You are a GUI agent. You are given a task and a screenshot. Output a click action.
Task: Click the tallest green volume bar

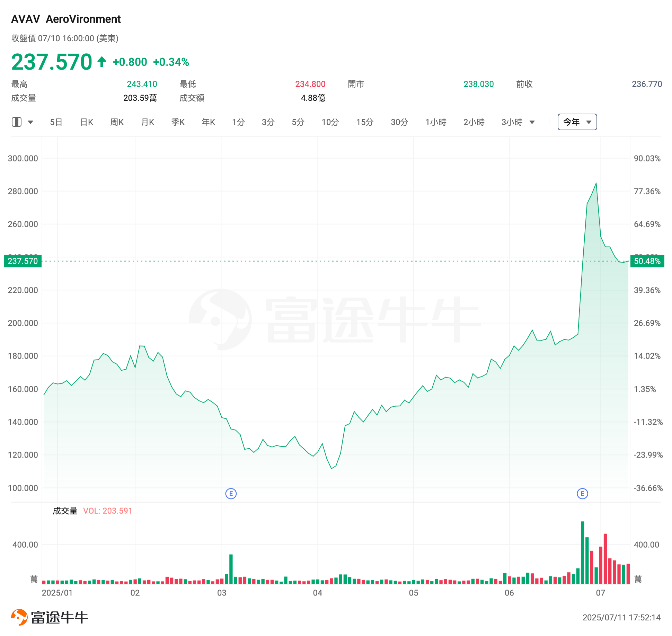[582, 553]
